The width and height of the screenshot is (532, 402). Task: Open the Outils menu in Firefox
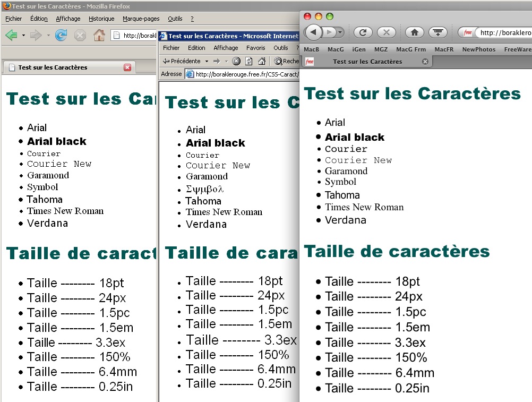[x=175, y=19]
